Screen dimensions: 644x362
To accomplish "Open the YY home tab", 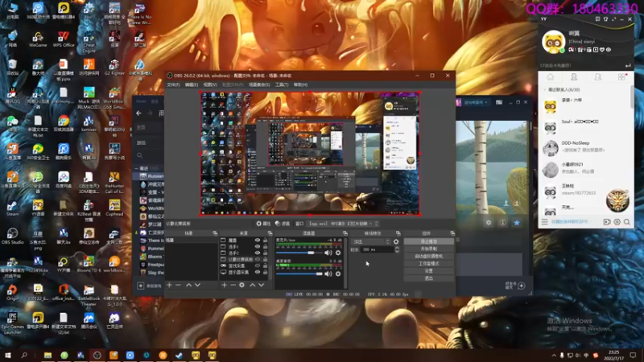I will point(551,77).
